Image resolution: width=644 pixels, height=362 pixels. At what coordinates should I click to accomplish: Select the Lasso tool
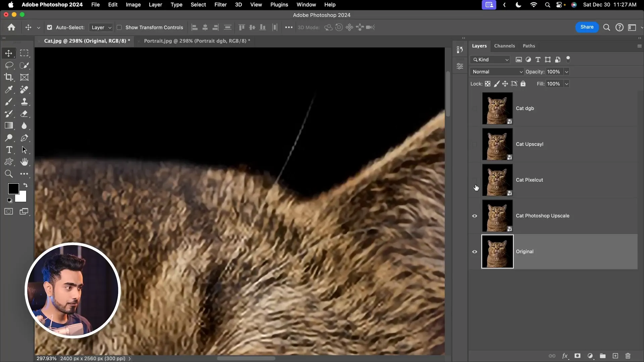pos(9,65)
